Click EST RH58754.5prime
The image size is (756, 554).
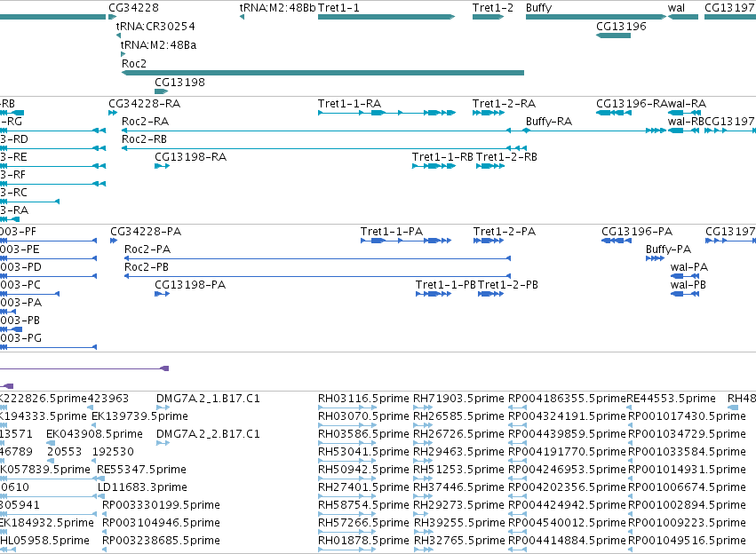point(363,506)
